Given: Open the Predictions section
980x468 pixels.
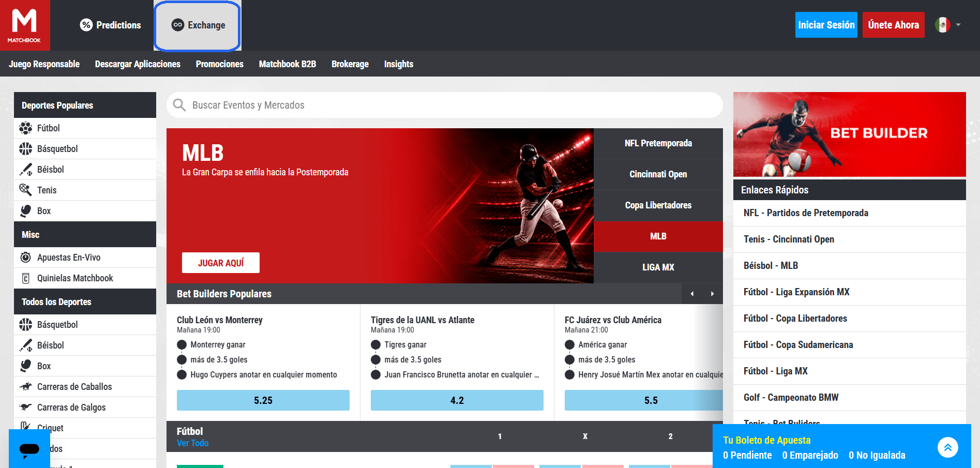Looking at the screenshot, I should coord(110,25).
